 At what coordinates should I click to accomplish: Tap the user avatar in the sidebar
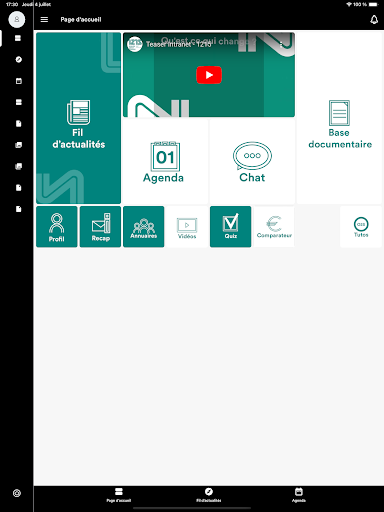(x=17, y=19)
